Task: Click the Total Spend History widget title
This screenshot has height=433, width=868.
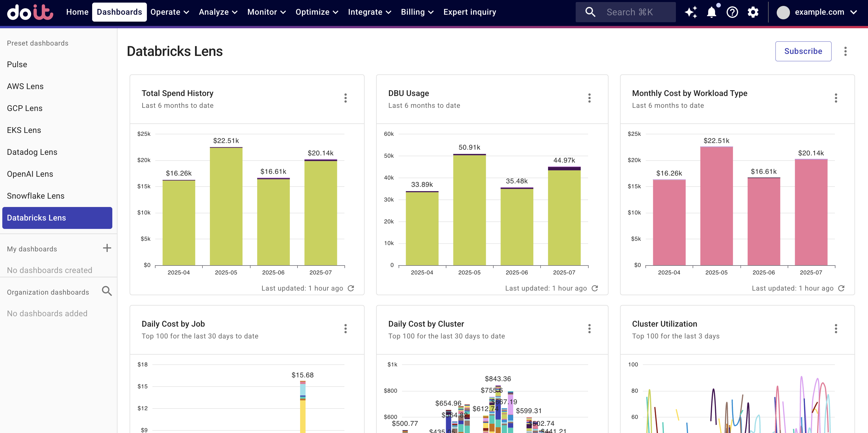Action: click(178, 93)
